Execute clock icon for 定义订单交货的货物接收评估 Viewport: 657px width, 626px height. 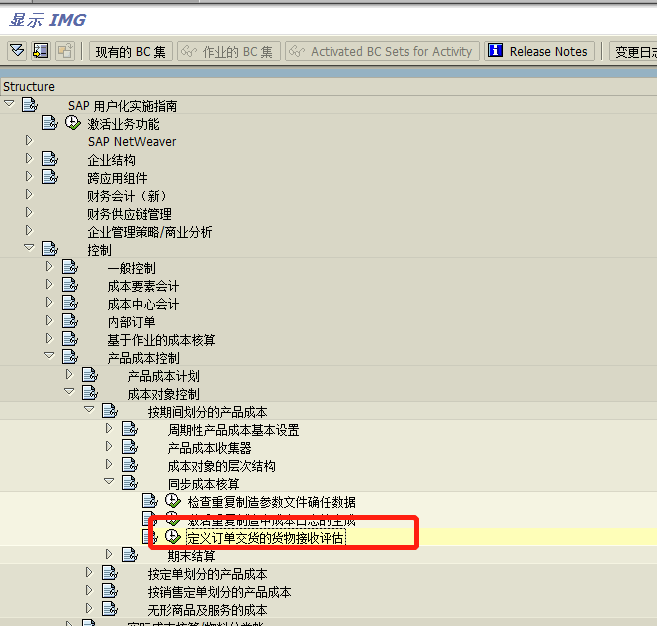(x=172, y=536)
